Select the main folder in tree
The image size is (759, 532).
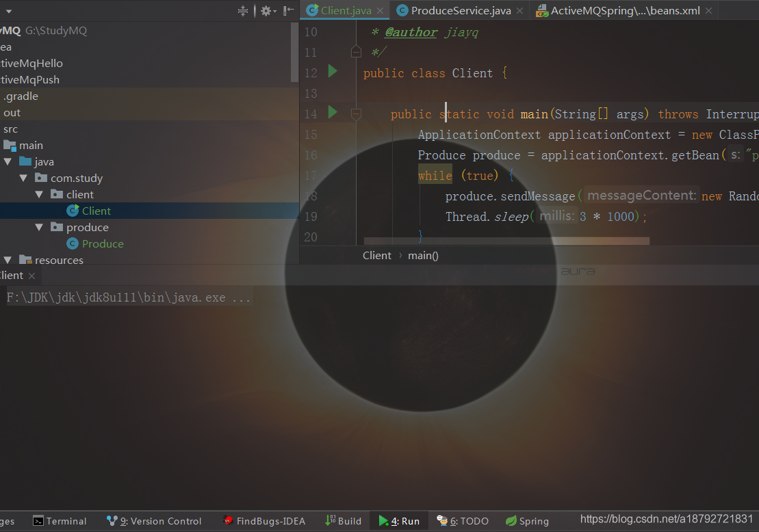[x=31, y=146]
